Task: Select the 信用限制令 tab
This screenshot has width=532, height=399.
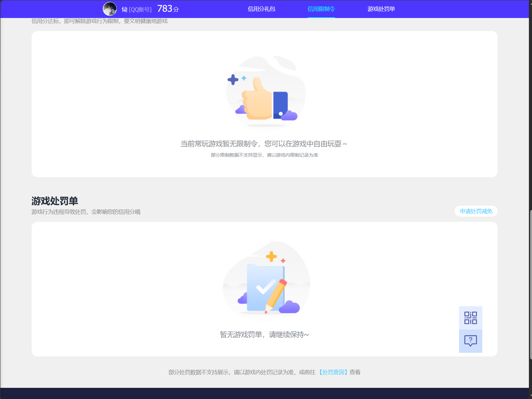Action: [x=321, y=9]
